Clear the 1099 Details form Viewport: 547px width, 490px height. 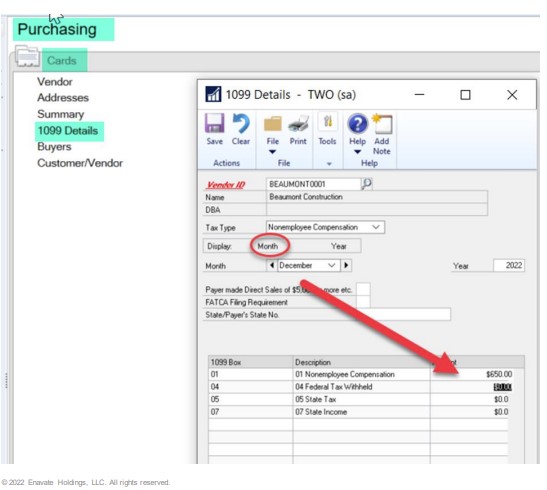tap(241, 129)
